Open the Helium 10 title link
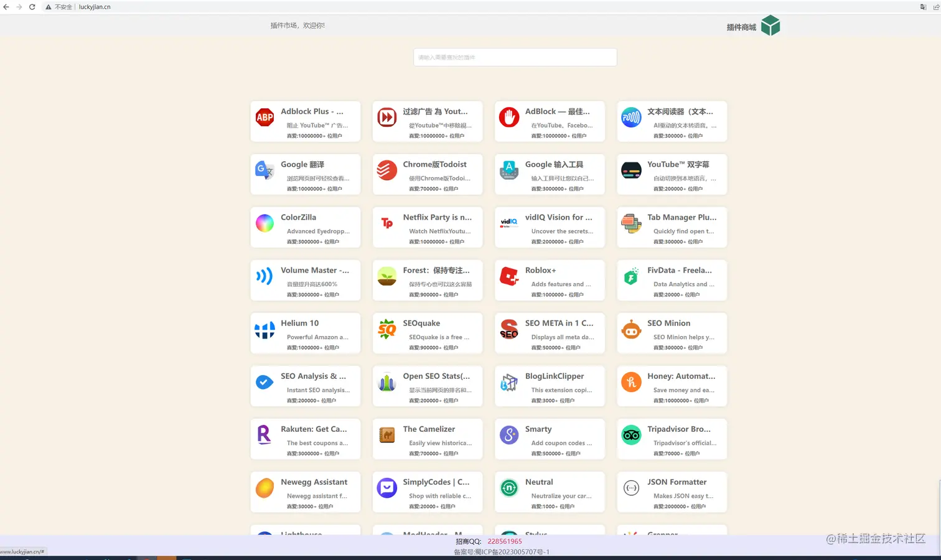Viewport: 941px width, 560px height. point(299,323)
